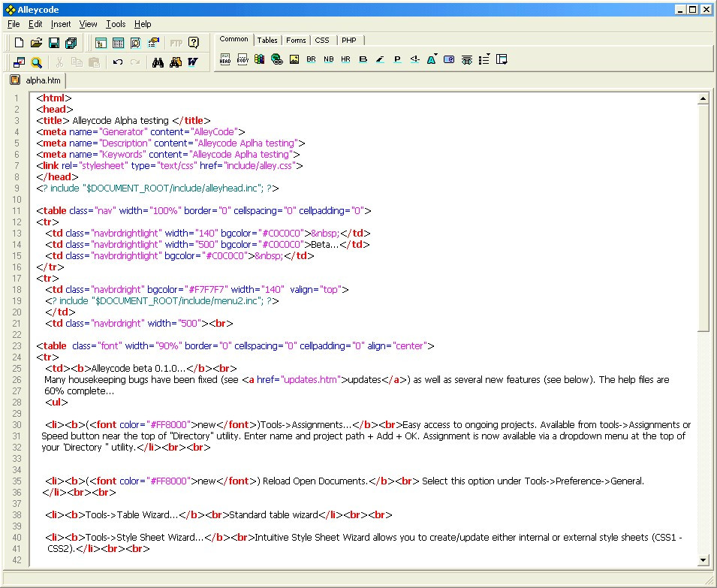Create a new blank document
Image resolution: width=717 pixels, height=588 pixels.
click(x=19, y=43)
